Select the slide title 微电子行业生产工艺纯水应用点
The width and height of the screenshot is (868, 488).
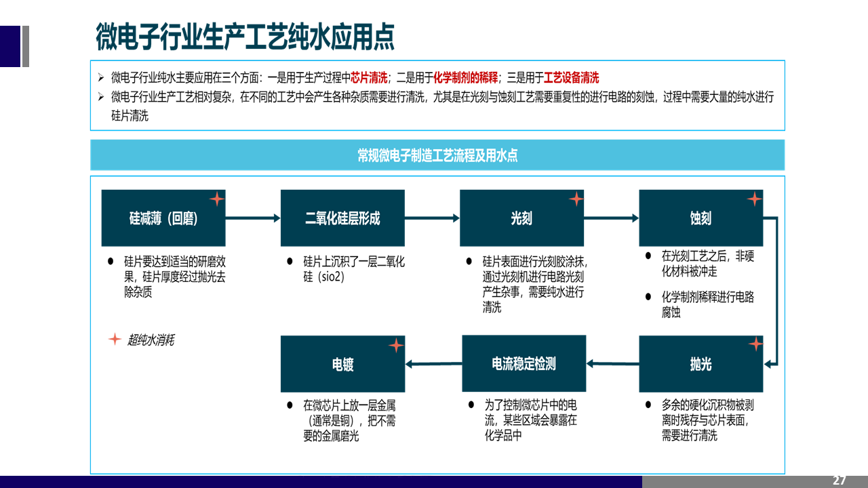pyautogui.click(x=245, y=37)
